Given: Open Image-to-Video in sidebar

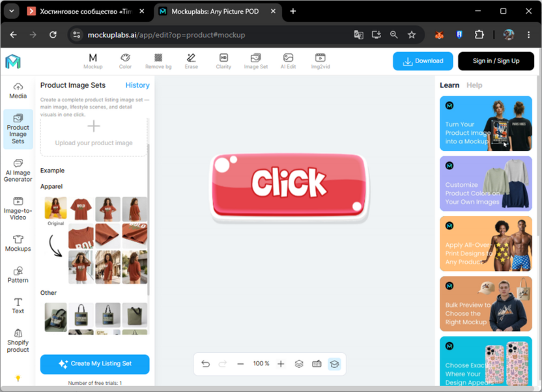Looking at the screenshot, I should tap(18, 208).
